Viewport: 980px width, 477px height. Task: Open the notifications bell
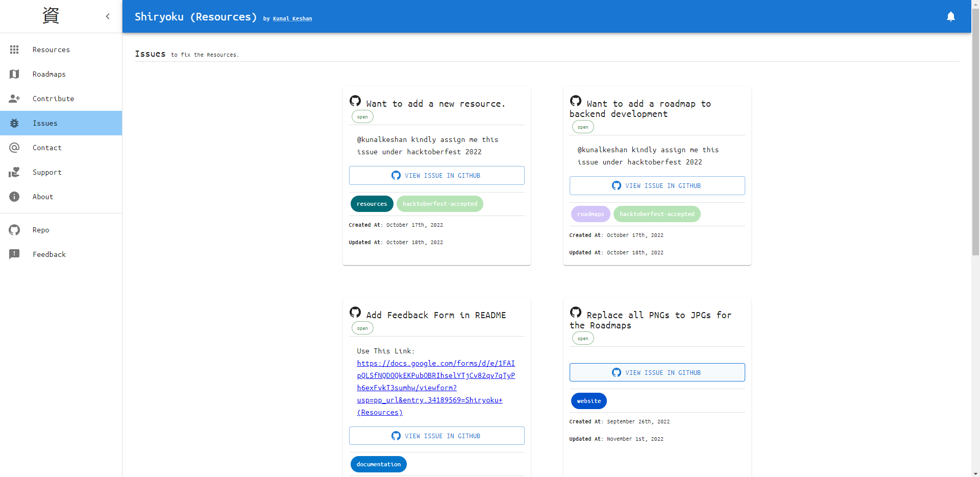[951, 16]
